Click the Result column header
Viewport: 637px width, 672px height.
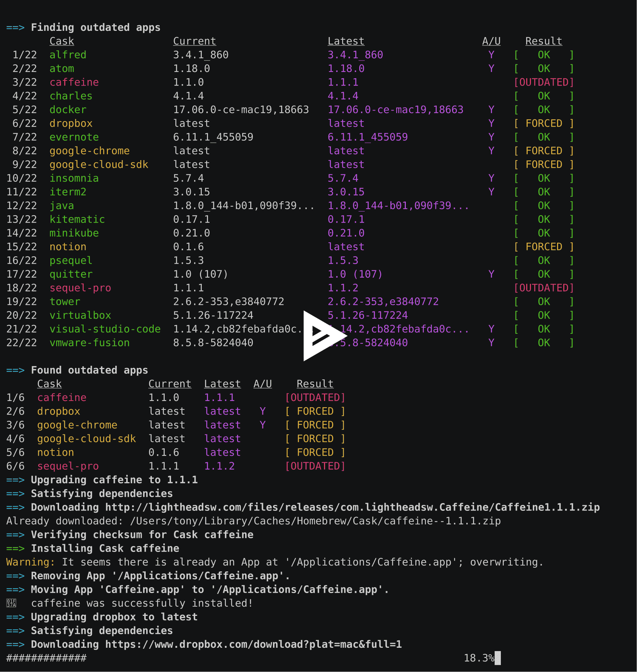(543, 41)
